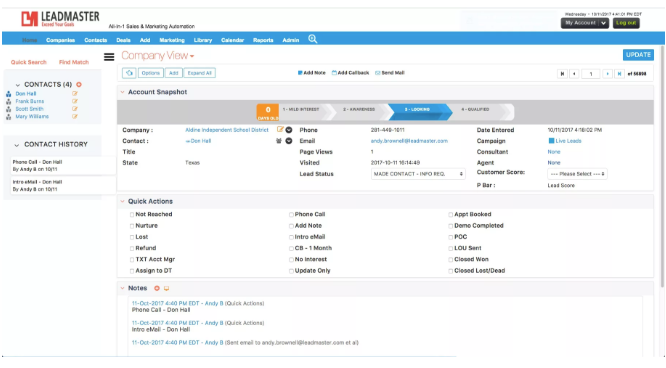Image resolution: width=666 pixels, height=368 pixels.
Task: Edit Frank Burns contact pencil icon
Action: pos(75,101)
